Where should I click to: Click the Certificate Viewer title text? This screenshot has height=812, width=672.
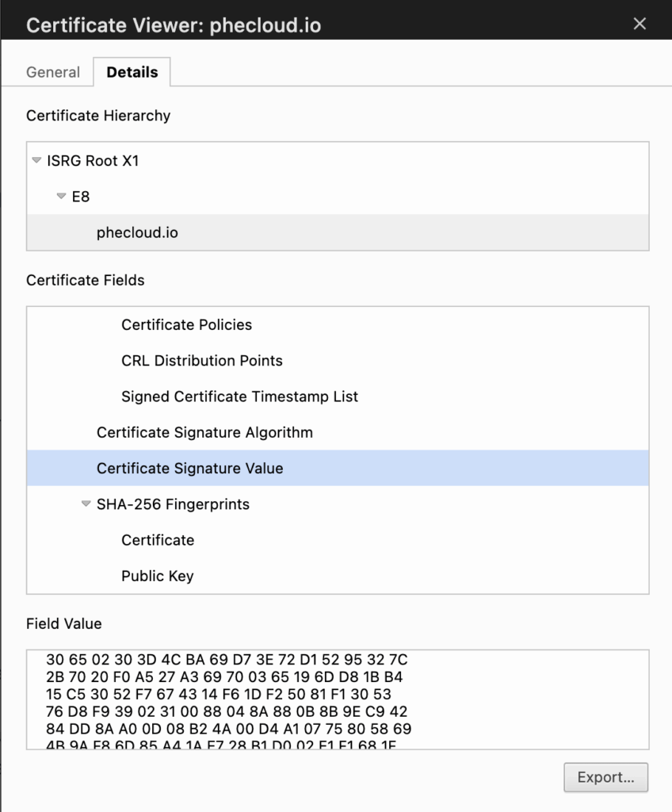pyautogui.click(x=174, y=25)
